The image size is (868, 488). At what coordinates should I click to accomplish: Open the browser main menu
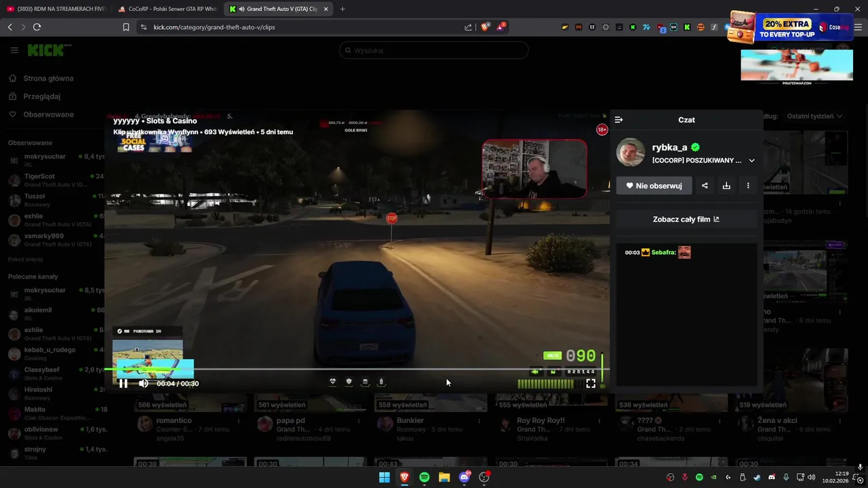click(858, 27)
